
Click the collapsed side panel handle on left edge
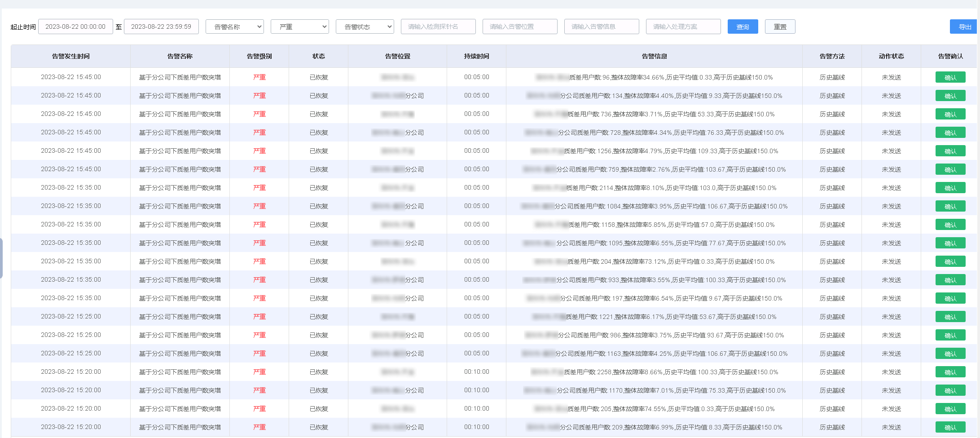point(1,258)
